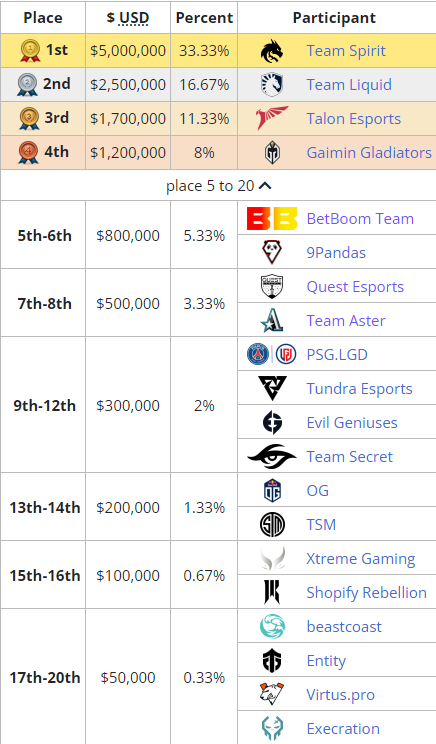The width and height of the screenshot is (436, 744).
Task: Click the Team Spirit dragon logo
Action: 272,51
